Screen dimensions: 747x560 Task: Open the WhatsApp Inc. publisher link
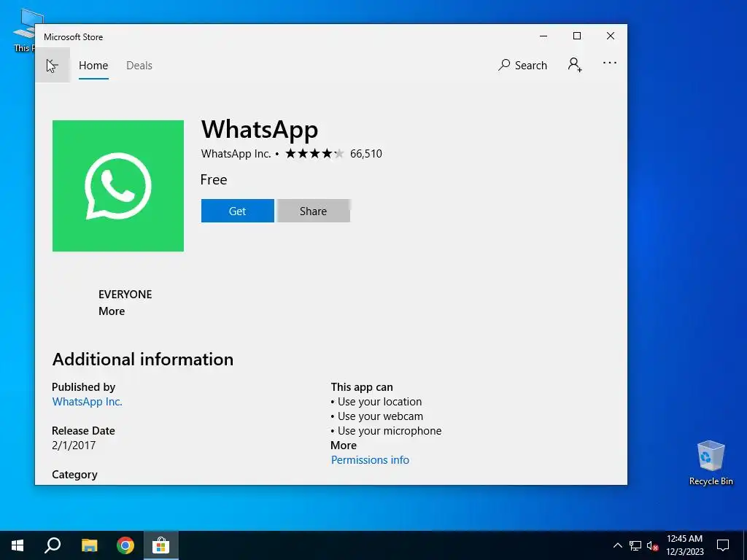click(x=88, y=402)
